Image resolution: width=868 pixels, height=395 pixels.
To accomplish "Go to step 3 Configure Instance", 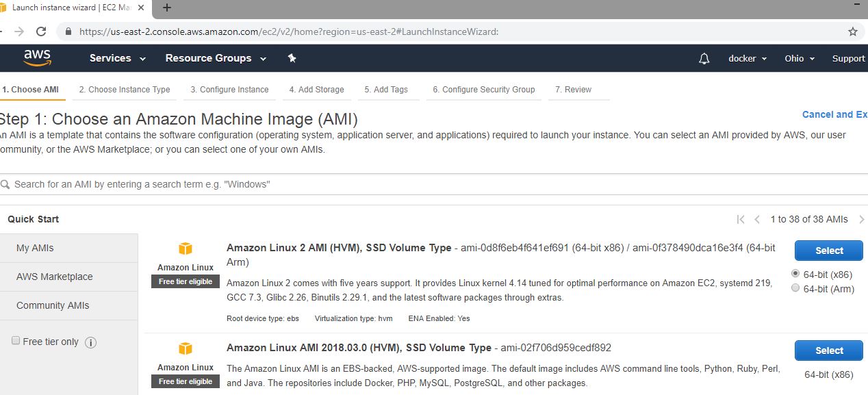I will coord(229,90).
